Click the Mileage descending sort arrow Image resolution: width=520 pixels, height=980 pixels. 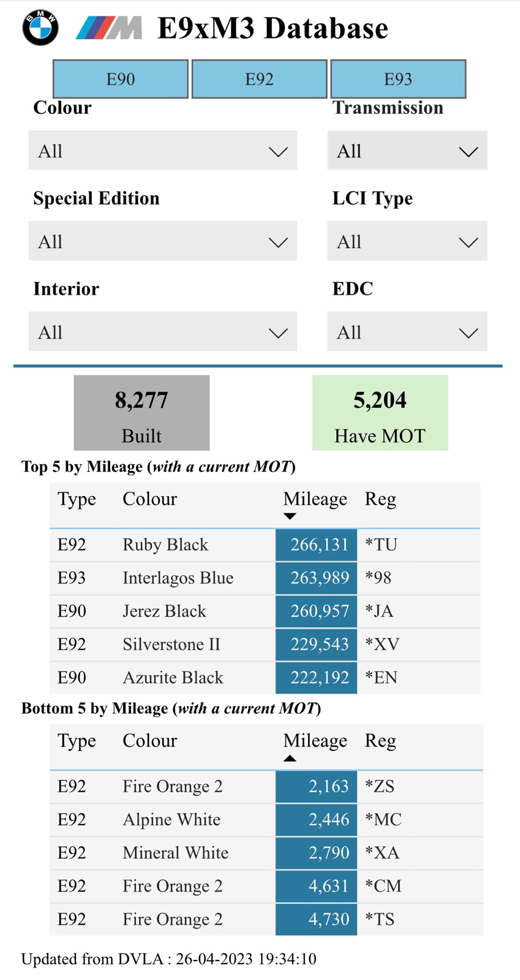(290, 516)
